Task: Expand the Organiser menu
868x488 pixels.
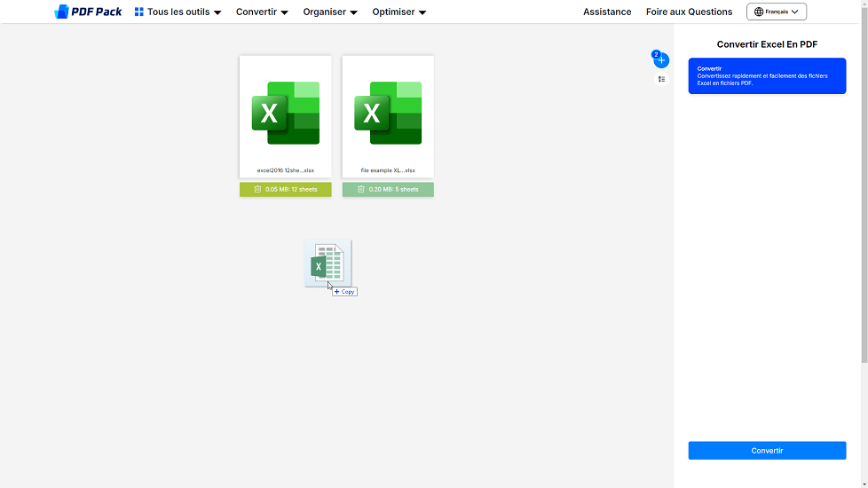Action: pos(330,12)
